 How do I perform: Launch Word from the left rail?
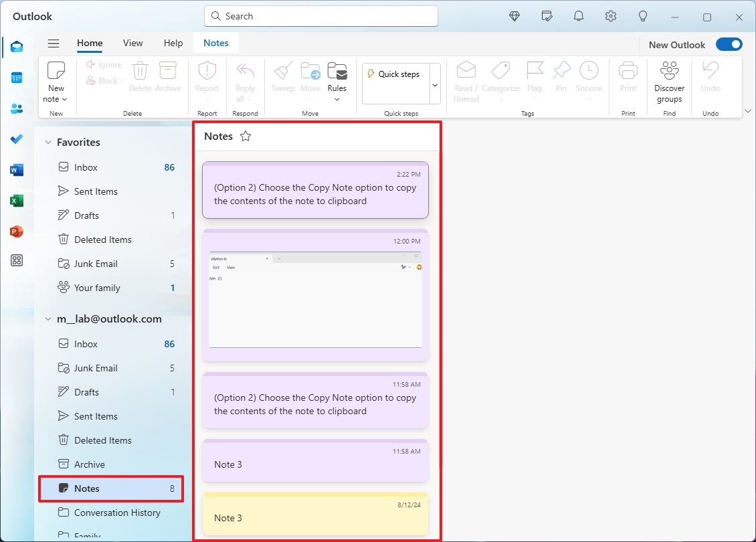tap(17, 170)
